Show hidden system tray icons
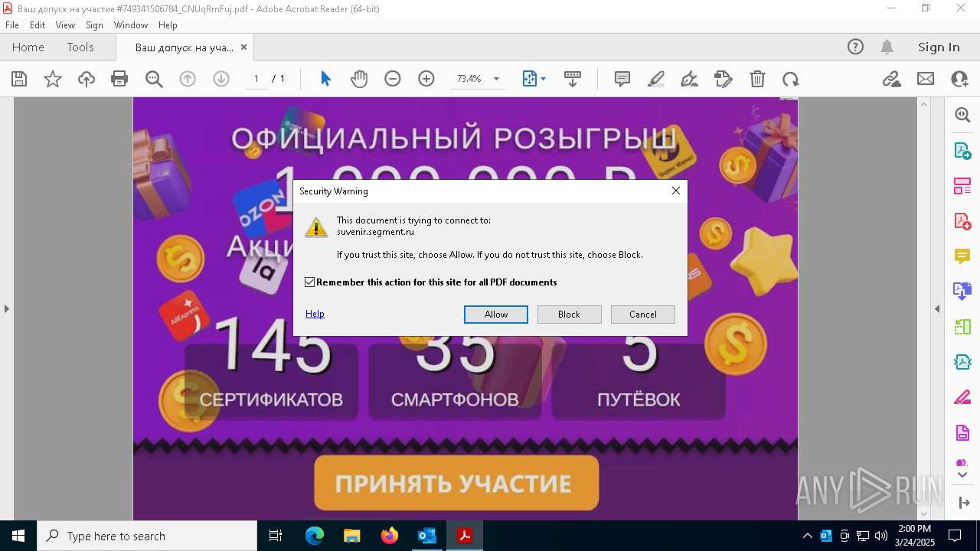Viewport: 980px width, 551px height. pos(807,536)
